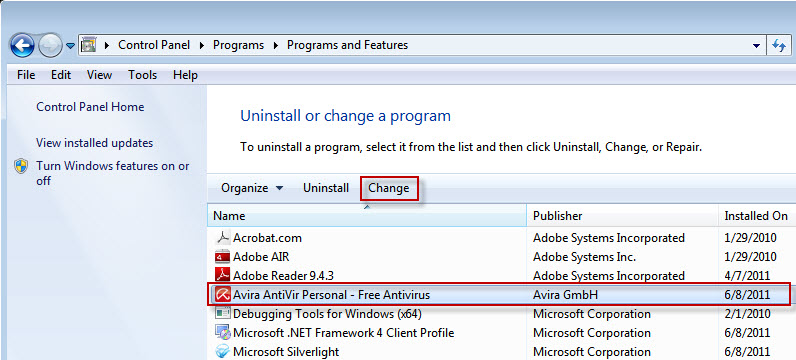Expand the address bar history dropdown arrow
This screenshot has height=360, width=796.
[757, 45]
